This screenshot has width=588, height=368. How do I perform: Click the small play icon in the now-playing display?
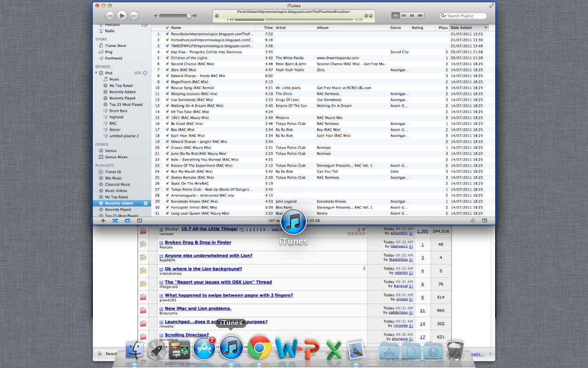(217, 16)
